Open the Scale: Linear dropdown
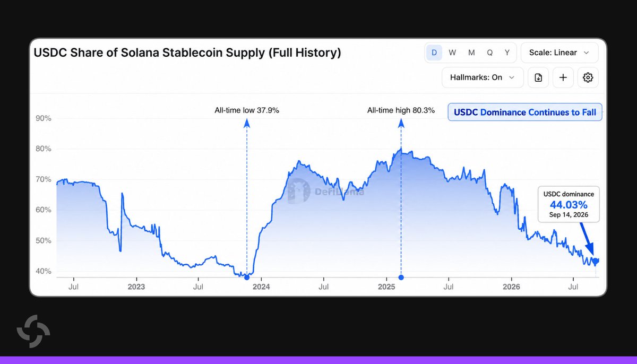This screenshot has width=637, height=364. point(559,53)
